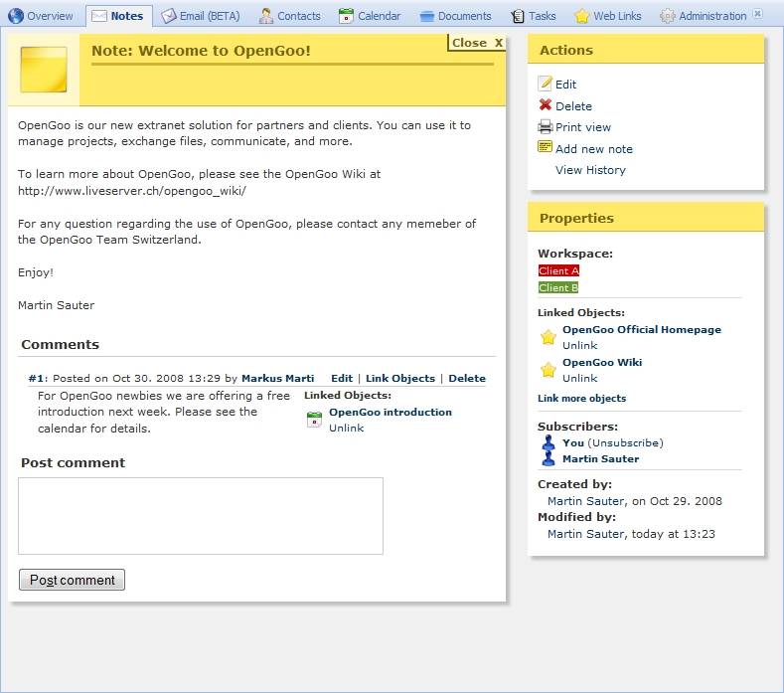Open the Overview tab
The height and width of the screenshot is (693, 784).
[x=41, y=16]
